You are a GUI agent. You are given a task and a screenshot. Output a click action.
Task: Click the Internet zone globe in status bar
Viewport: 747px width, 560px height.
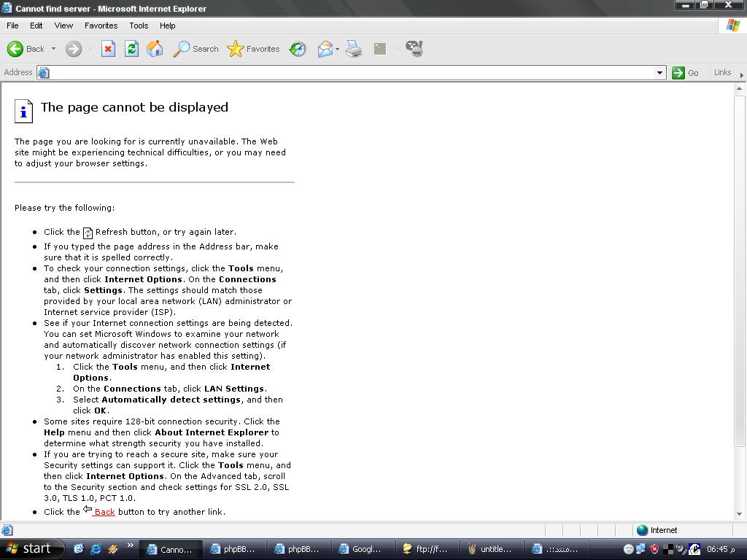642,530
